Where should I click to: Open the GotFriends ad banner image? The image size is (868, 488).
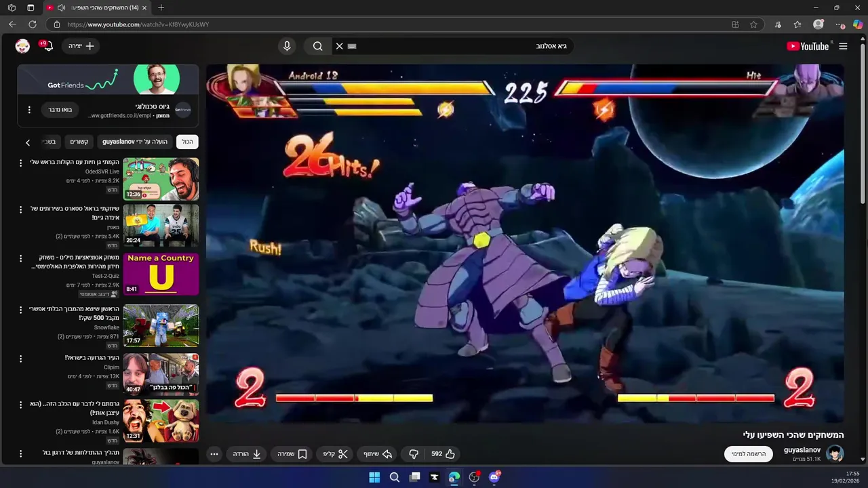coord(108,79)
